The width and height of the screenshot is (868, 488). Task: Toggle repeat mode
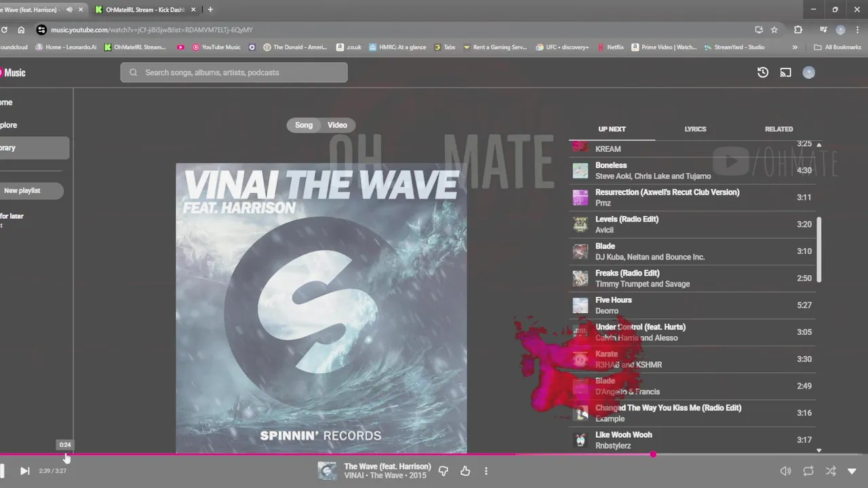pyautogui.click(x=808, y=471)
